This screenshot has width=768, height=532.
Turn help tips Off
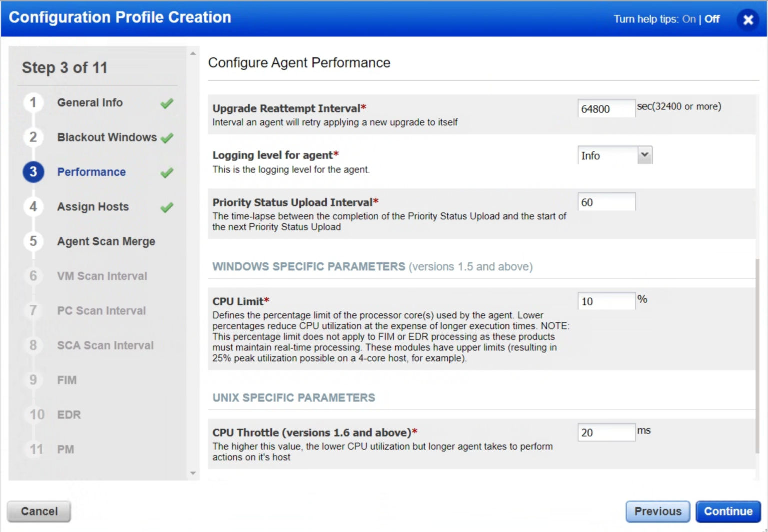coord(711,19)
